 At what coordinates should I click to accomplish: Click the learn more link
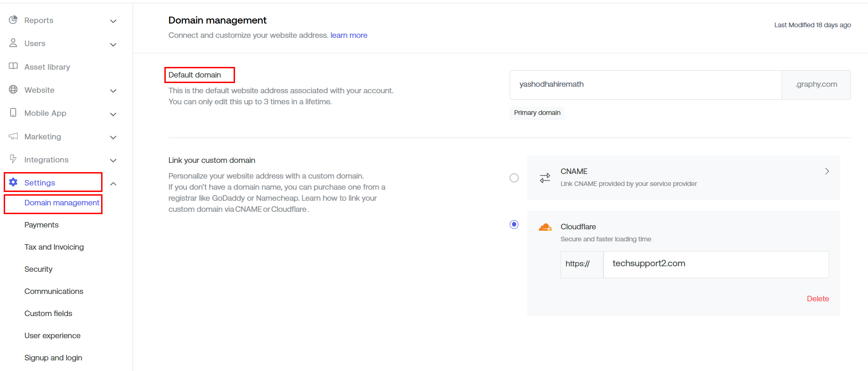(349, 35)
